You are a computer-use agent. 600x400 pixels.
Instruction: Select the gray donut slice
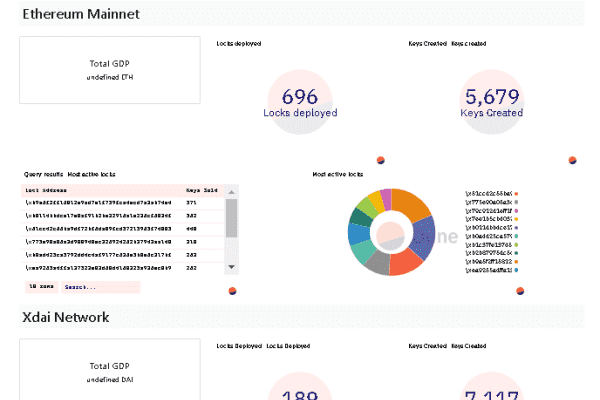tap(378, 262)
